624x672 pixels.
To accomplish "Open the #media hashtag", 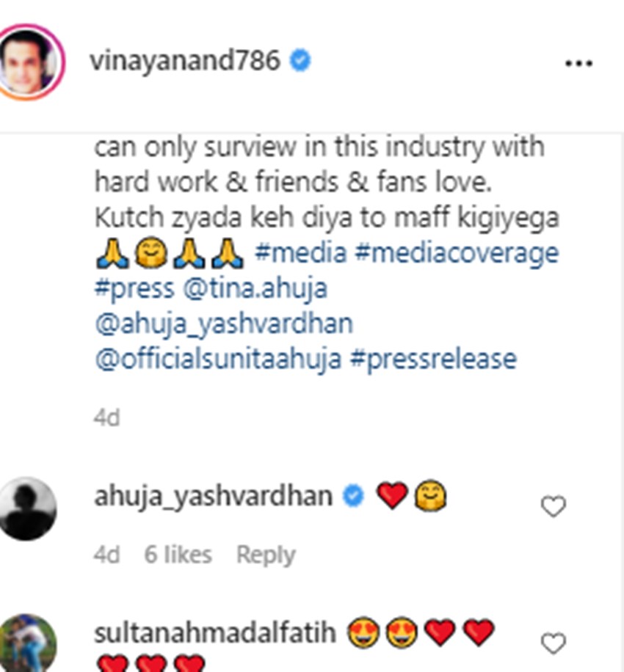I will (x=301, y=252).
